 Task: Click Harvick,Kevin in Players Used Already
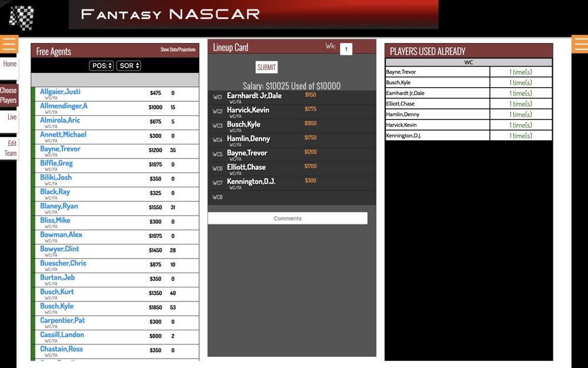click(x=401, y=125)
